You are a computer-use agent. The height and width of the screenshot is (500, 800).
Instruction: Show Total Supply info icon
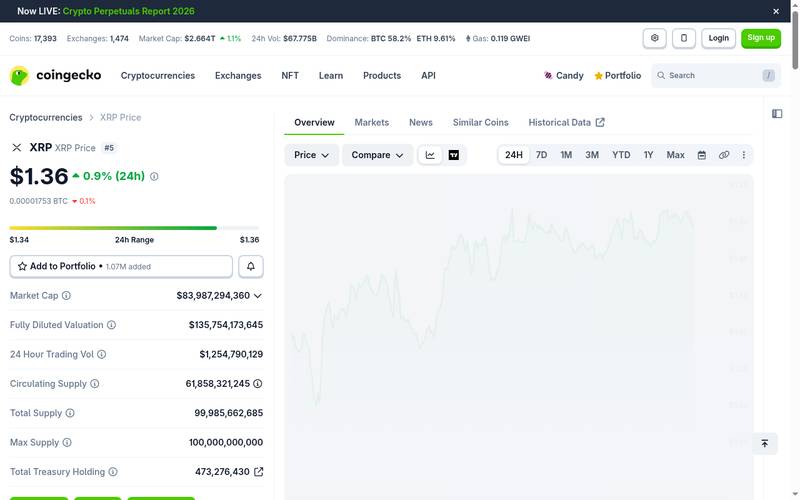pos(70,413)
